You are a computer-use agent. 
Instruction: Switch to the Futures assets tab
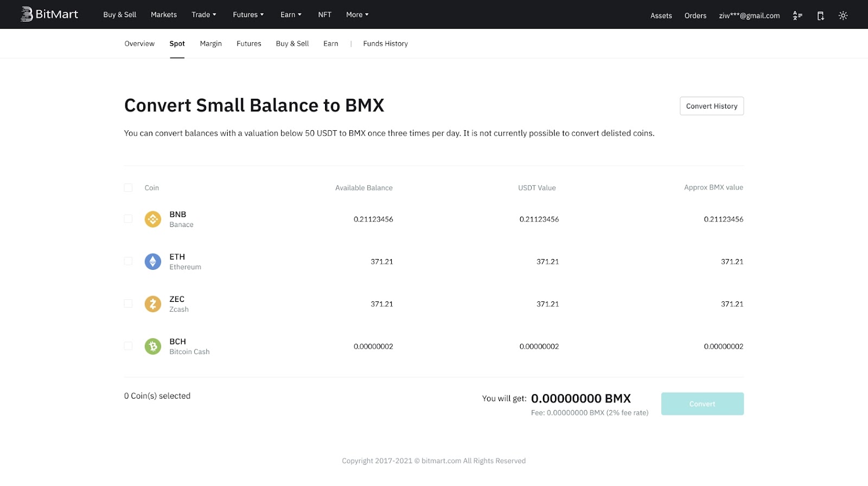click(249, 43)
